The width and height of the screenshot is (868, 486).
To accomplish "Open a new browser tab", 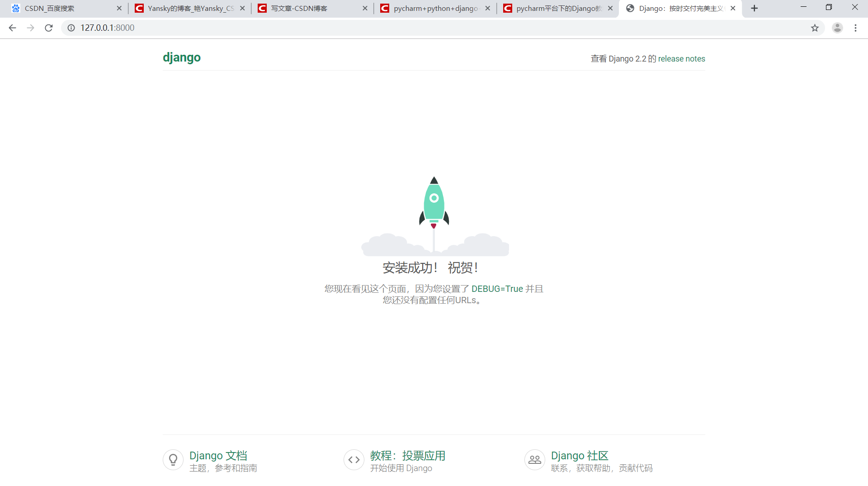I will pyautogui.click(x=754, y=8).
